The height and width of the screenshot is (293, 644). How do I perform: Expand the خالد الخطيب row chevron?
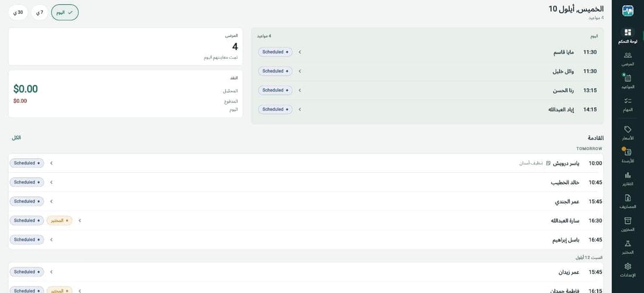coord(52,182)
